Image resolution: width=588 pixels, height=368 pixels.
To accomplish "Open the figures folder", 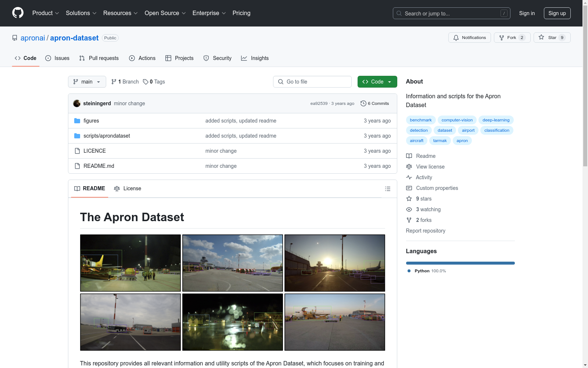I will 91,121.
